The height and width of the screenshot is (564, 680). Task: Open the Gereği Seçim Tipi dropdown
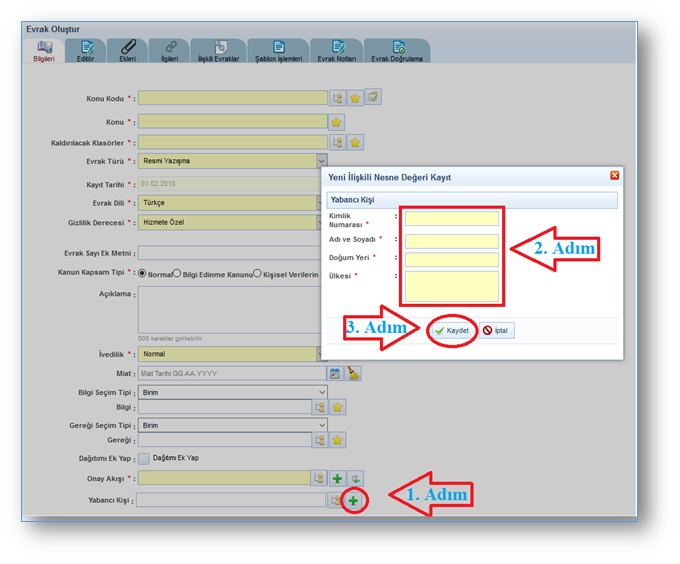coord(321,425)
